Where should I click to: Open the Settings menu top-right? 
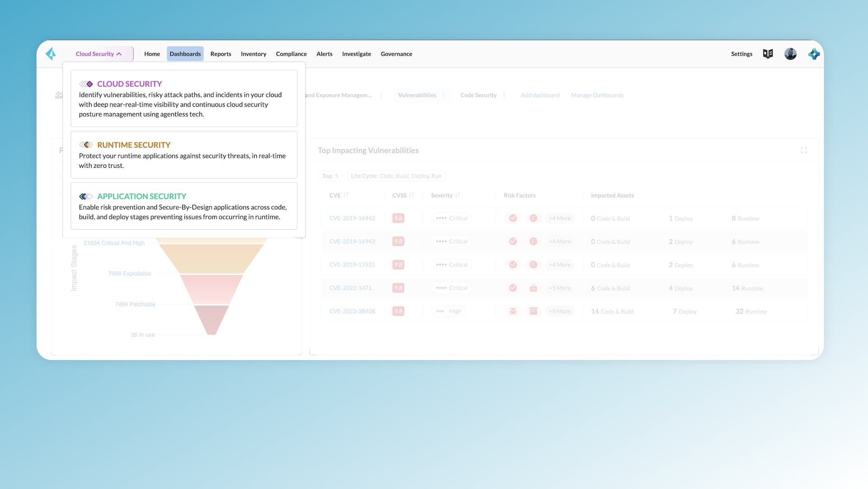pos(741,54)
